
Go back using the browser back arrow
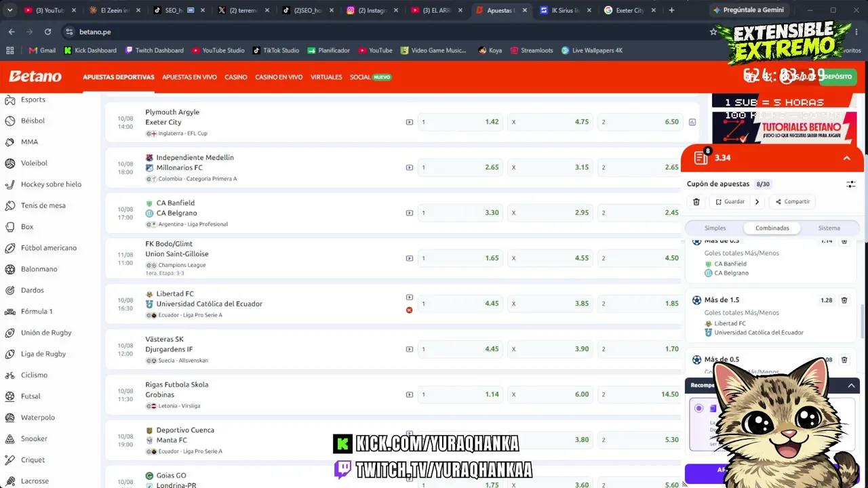[x=12, y=32]
